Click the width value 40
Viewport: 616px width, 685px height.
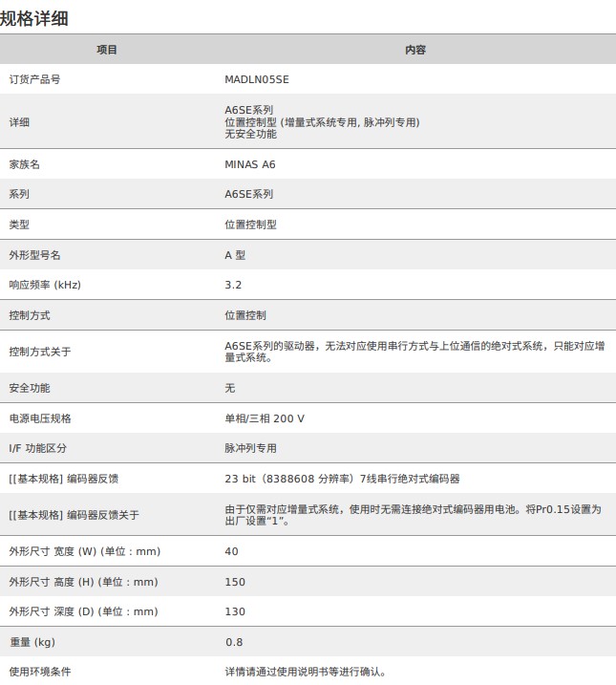pos(231,551)
